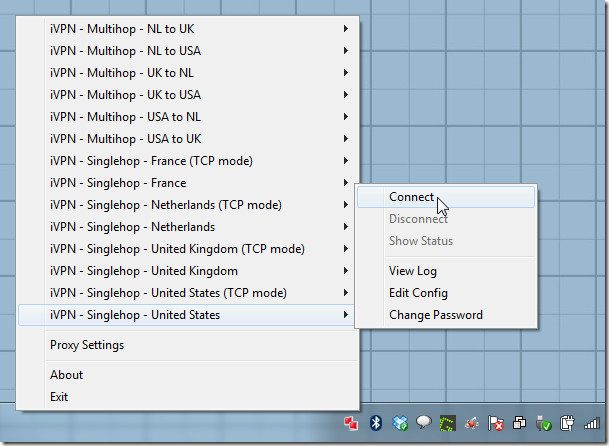Screen dimensions: 609x446
Task: Select iVPN - Multihop - UK to NL
Action: [187, 73]
